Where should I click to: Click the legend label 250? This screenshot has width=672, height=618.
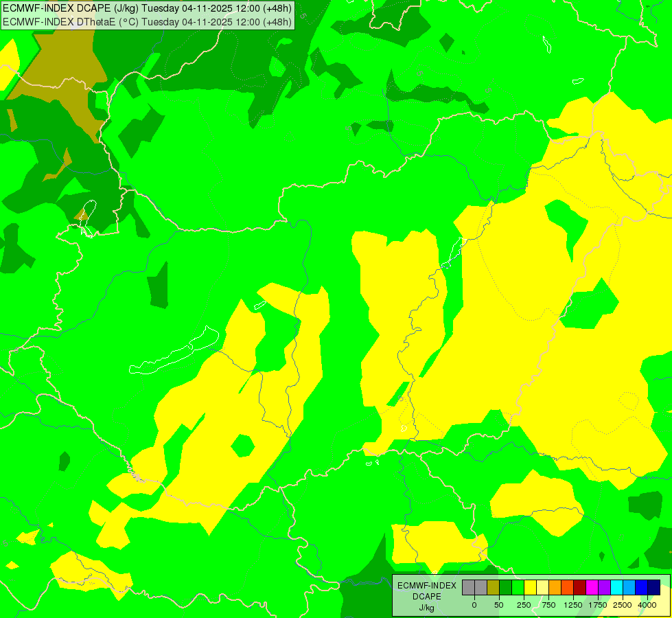click(524, 605)
